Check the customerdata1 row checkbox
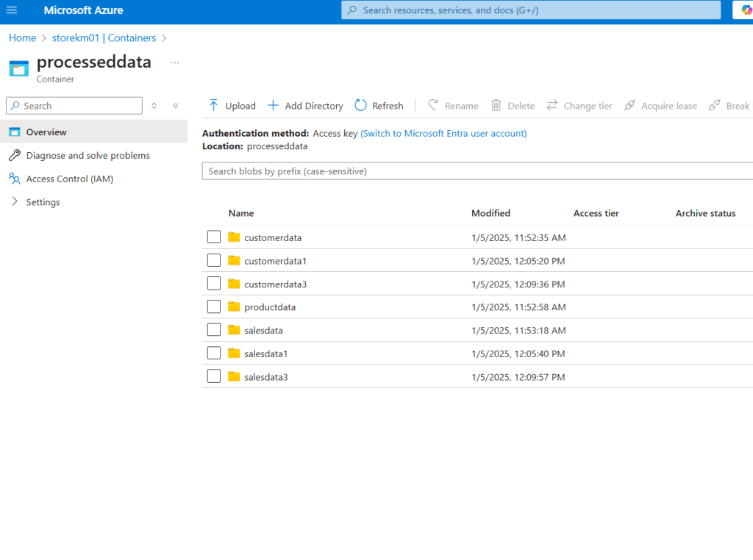The width and height of the screenshot is (753, 560). pos(214,260)
